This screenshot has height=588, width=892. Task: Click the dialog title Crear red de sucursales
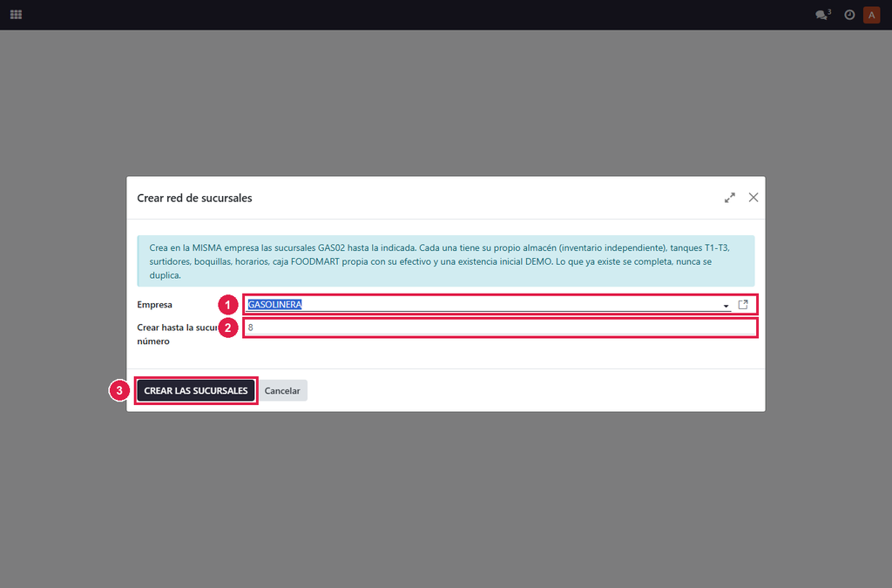(x=194, y=198)
